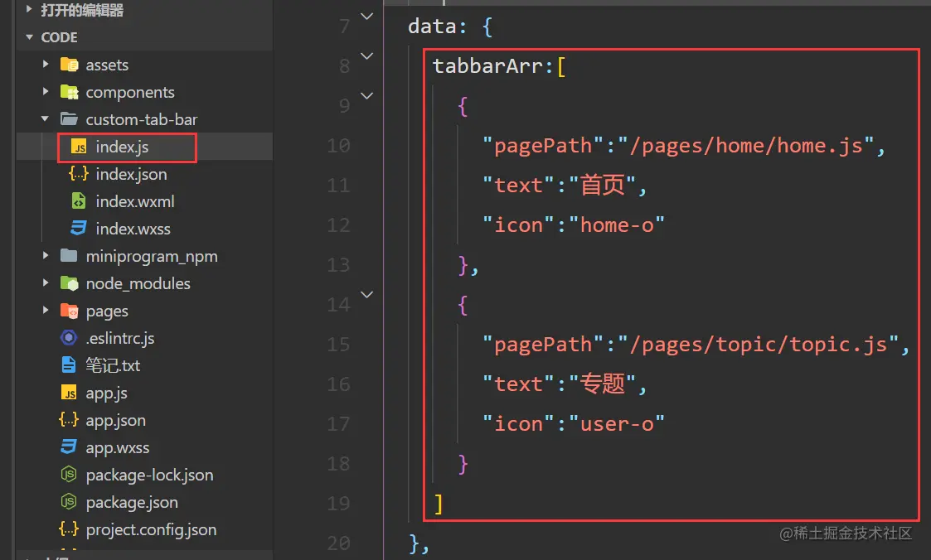This screenshot has width=931, height=560.
Task: Expand the miniprogram_npm folder arrow
Action: tap(46, 256)
